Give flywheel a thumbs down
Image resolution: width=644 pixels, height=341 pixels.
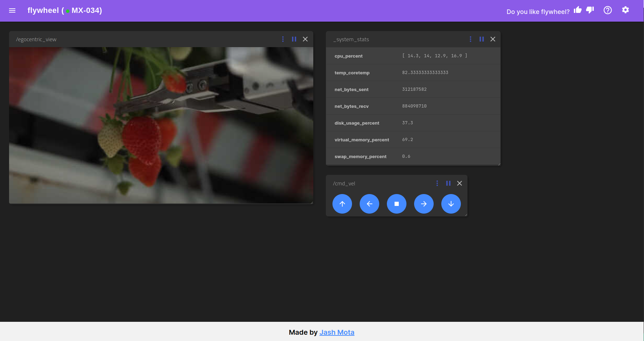(x=590, y=10)
